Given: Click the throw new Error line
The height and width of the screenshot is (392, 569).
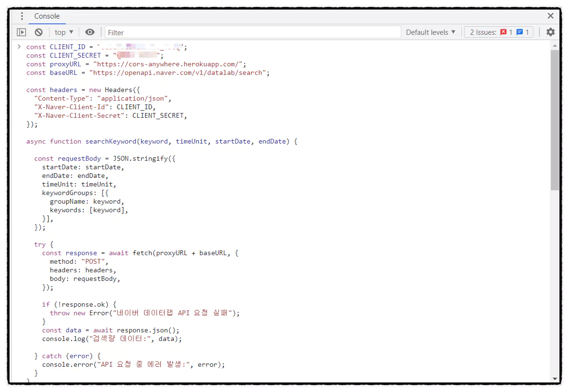Looking at the screenshot, I should (x=145, y=313).
